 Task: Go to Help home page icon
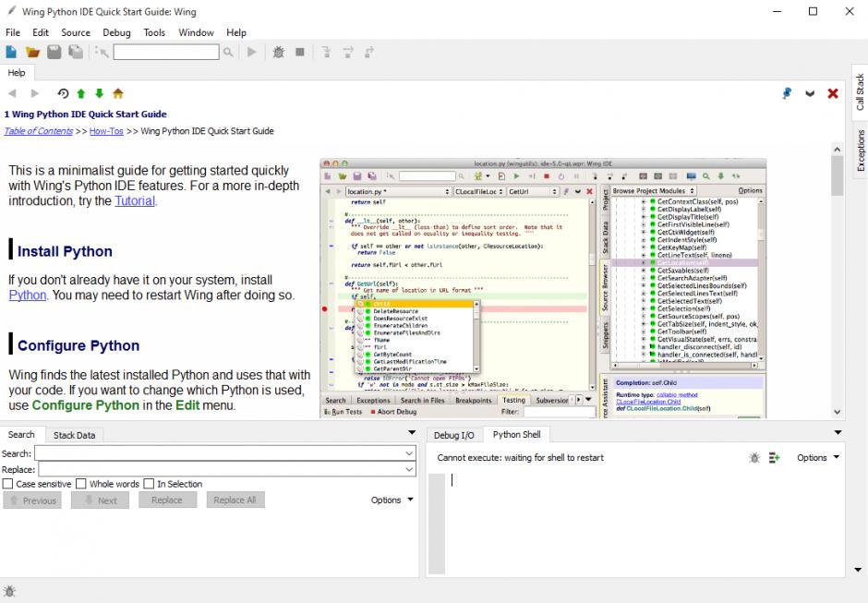[118, 93]
